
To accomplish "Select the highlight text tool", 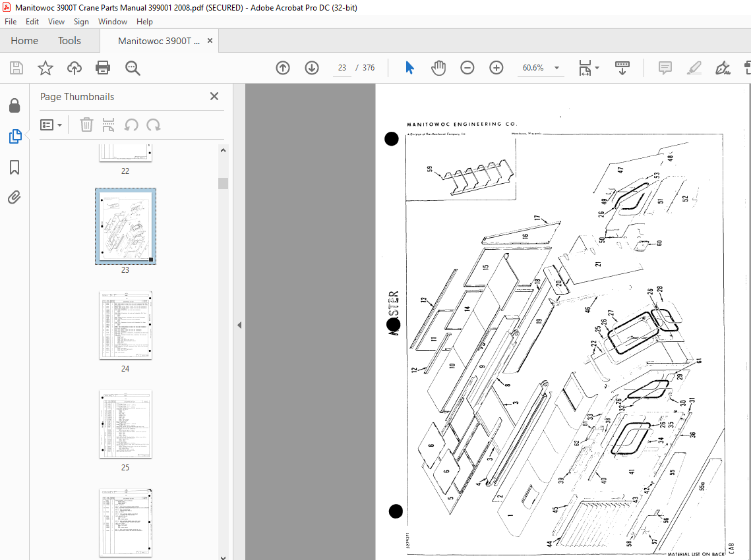I will [x=694, y=68].
